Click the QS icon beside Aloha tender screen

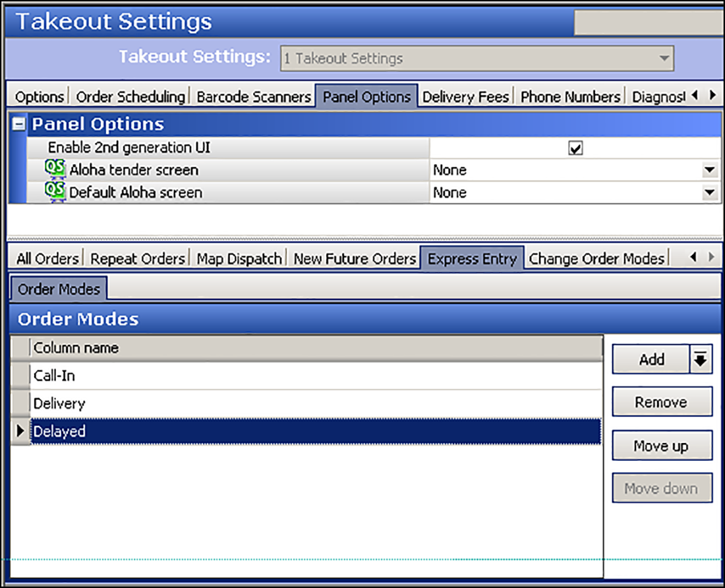pyautogui.click(x=55, y=169)
